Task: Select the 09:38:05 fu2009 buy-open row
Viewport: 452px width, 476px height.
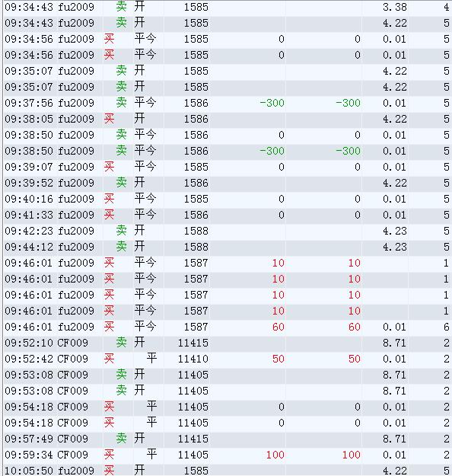Action: point(228,119)
